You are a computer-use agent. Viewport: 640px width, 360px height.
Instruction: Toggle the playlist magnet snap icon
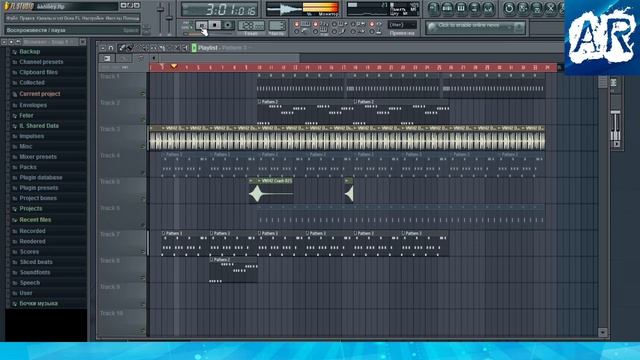coord(111,48)
